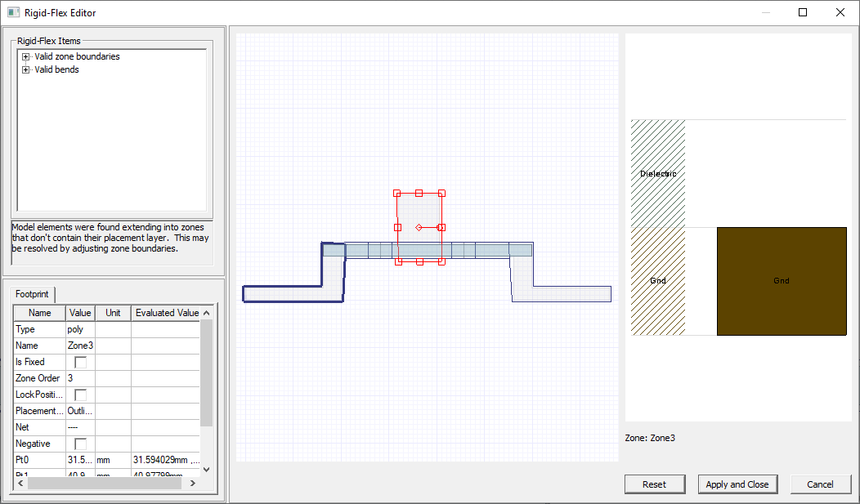
Task: Select the brown Gnd region in the layer preview
Action: tap(781, 280)
